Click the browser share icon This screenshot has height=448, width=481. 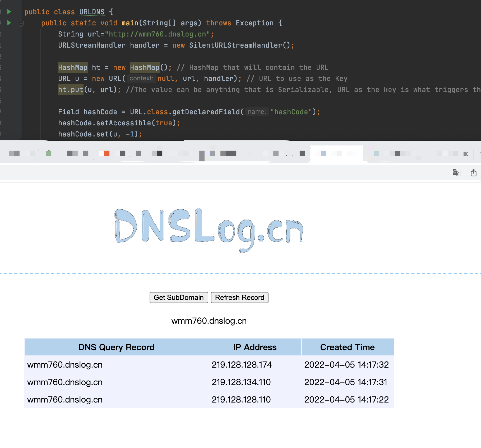pos(473,172)
